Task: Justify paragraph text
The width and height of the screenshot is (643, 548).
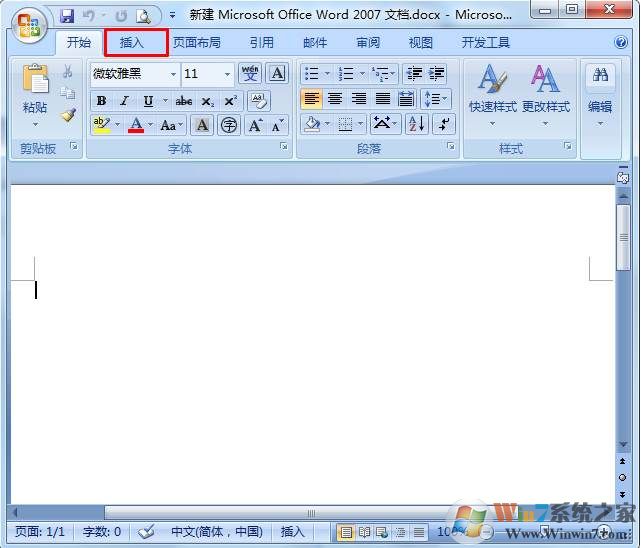Action: coord(383,99)
